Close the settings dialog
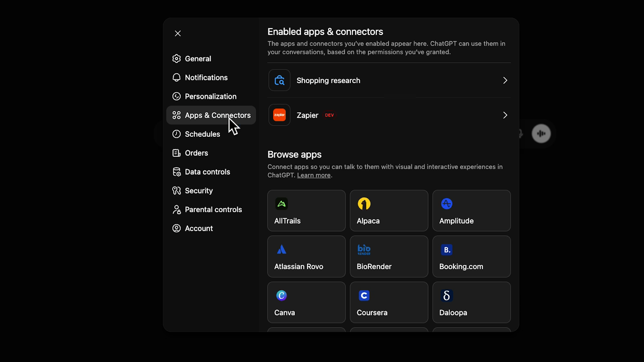The height and width of the screenshot is (362, 644). click(178, 34)
